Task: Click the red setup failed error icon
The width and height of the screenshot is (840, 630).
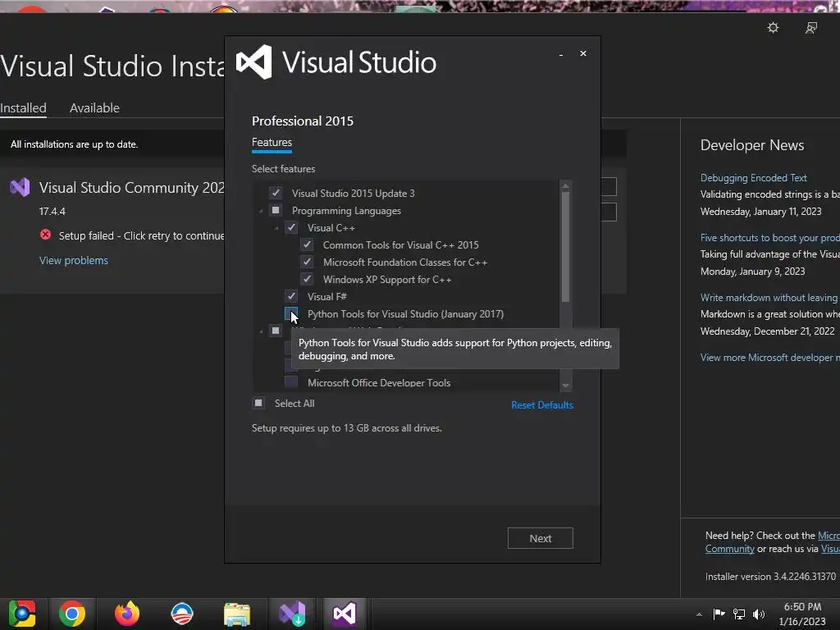Action: [x=46, y=235]
